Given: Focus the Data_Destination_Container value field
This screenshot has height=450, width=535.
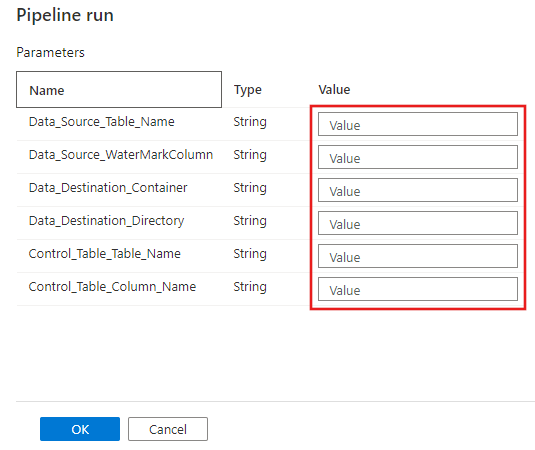Looking at the screenshot, I should pos(418,190).
